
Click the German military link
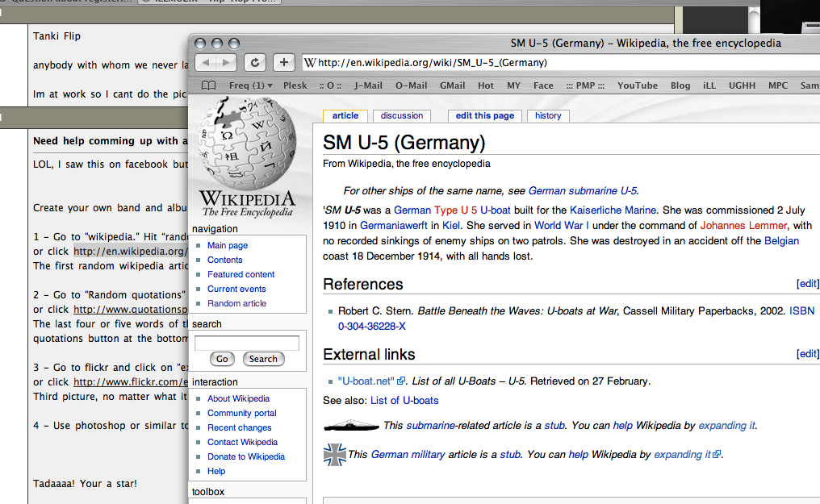click(x=408, y=455)
